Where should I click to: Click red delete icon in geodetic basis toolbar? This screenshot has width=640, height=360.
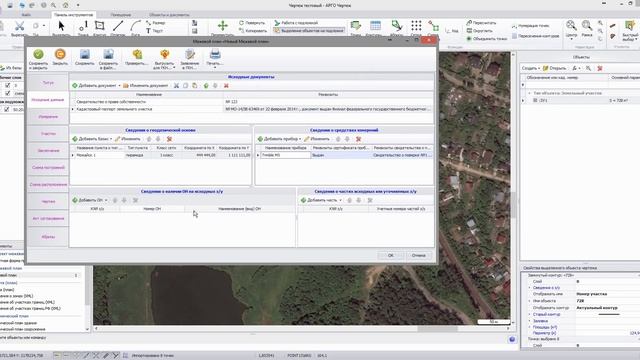coord(169,139)
